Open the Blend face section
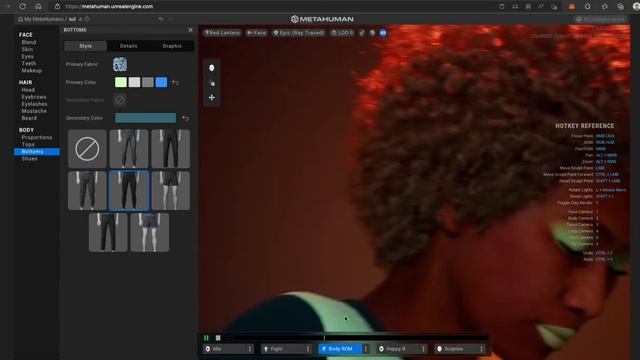640x360 pixels. coord(29,42)
